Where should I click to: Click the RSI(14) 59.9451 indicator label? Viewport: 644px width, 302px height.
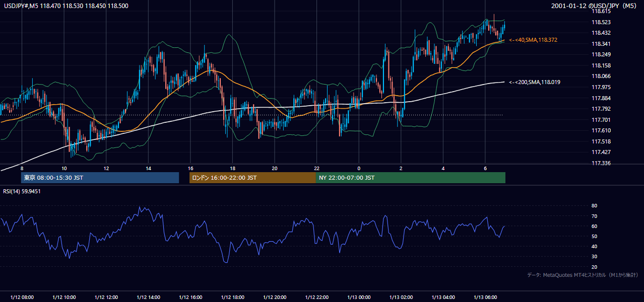tap(22, 191)
